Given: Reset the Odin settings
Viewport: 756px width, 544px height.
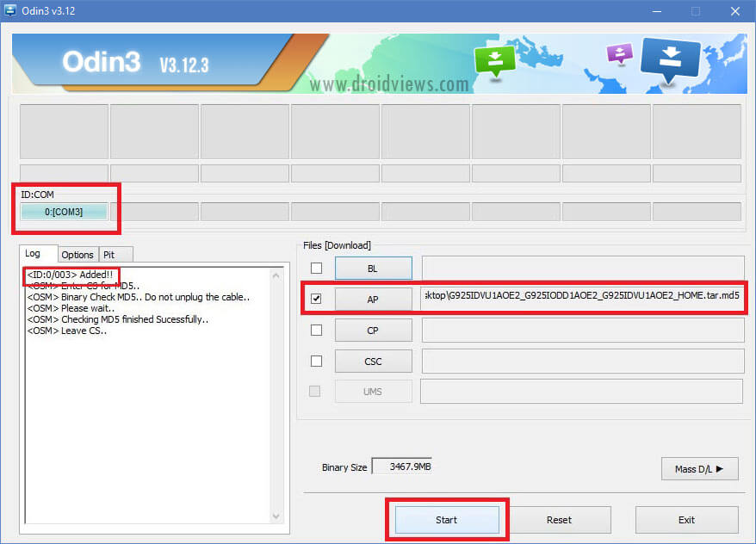Looking at the screenshot, I should (560, 520).
